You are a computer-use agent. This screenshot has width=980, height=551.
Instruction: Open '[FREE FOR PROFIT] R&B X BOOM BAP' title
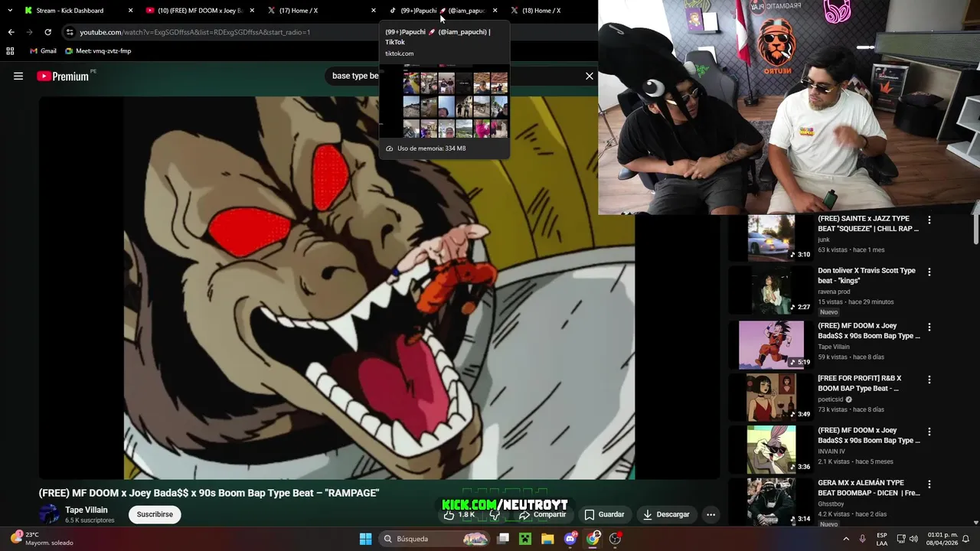click(859, 383)
